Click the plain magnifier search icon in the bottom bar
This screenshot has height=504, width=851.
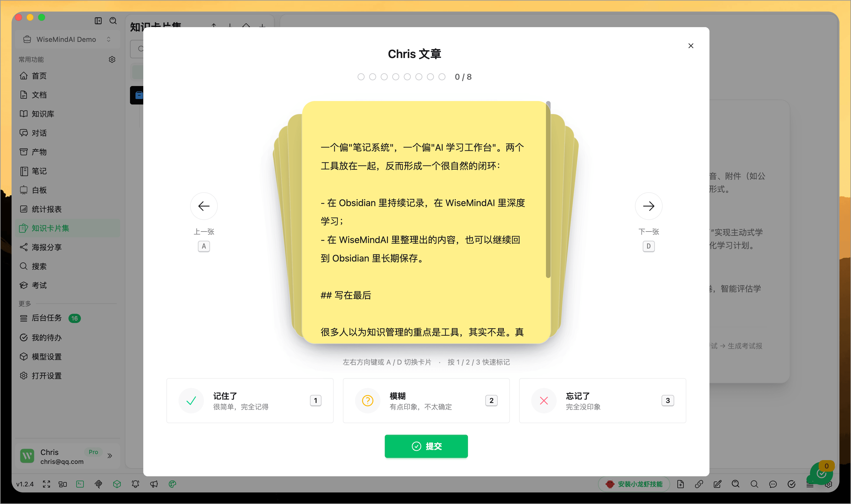755,484
